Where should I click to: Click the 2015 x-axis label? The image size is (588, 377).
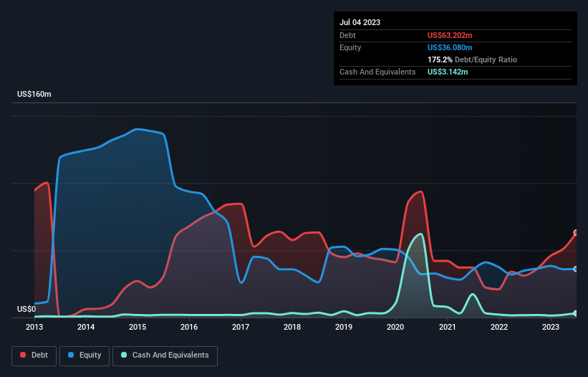[138, 327]
